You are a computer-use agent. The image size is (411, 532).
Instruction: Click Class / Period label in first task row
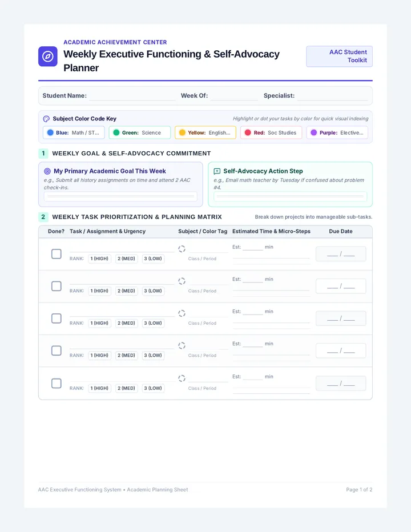202,259
